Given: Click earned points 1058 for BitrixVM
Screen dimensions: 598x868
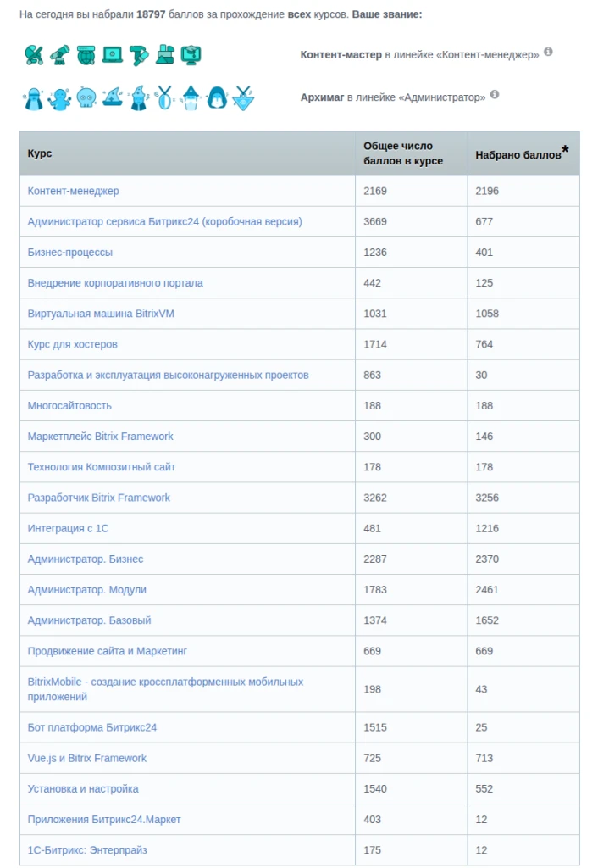Looking at the screenshot, I should pos(487,314).
